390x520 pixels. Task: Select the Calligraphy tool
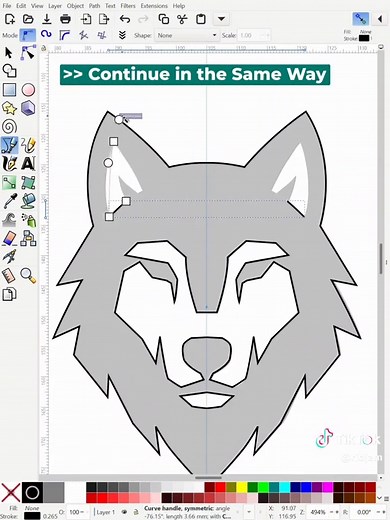9,164
